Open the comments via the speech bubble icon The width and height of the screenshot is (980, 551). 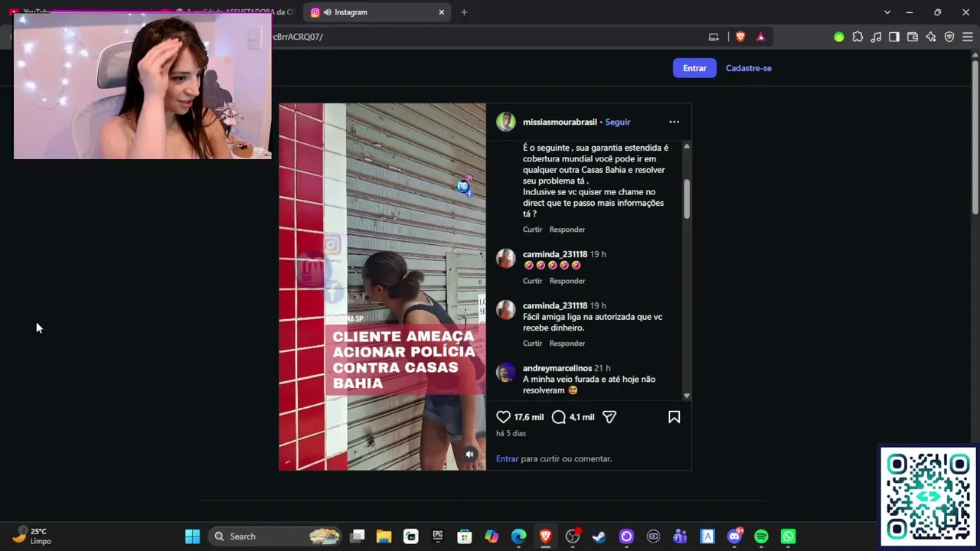[x=559, y=417]
